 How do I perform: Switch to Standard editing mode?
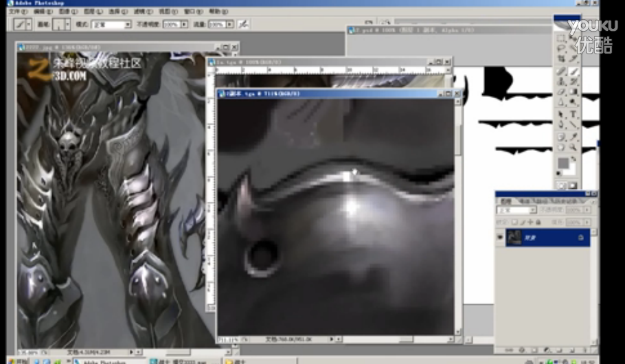[562, 185]
